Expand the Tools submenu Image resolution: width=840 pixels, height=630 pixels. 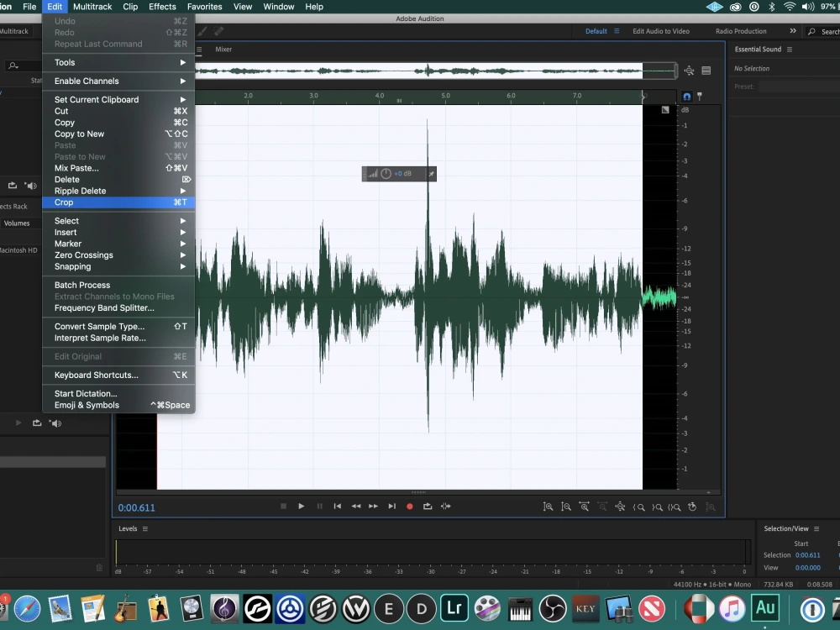[x=118, y=63]
